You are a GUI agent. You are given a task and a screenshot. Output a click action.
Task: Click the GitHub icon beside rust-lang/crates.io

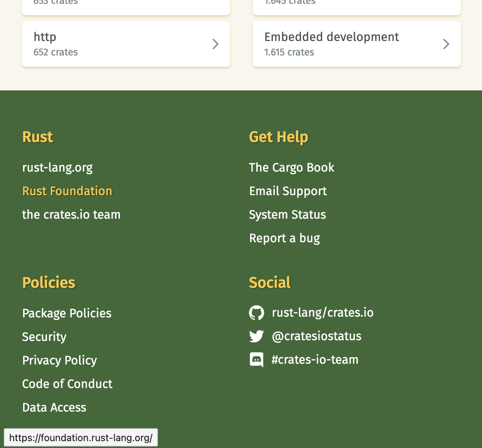[257, 313]
